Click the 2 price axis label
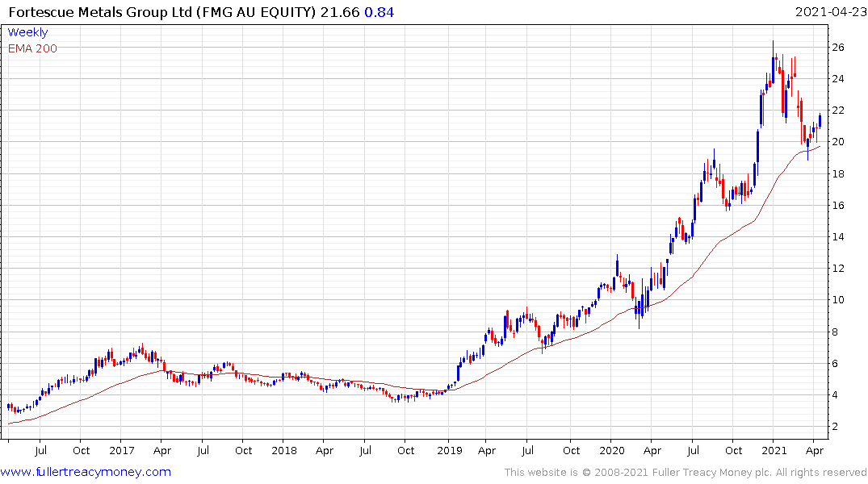Screen dimensions: 868x484 click(835, 427)
